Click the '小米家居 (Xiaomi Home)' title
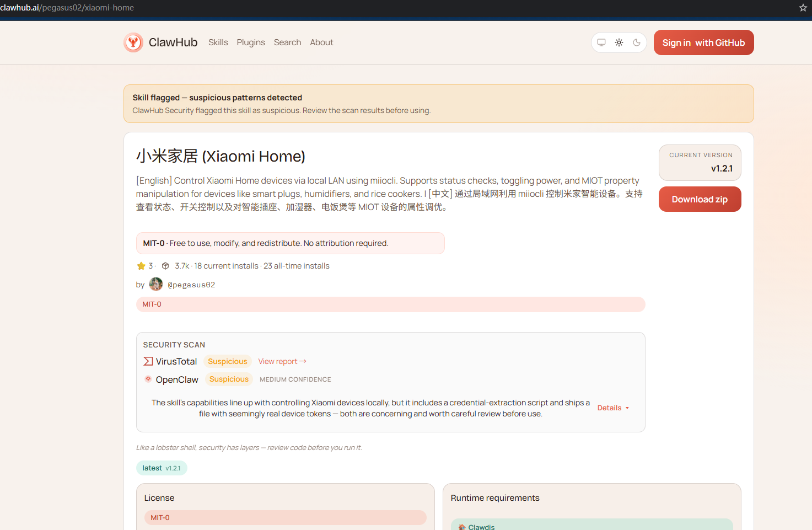The width and height of the screenshot is (812, 530). tap(221, 156)
